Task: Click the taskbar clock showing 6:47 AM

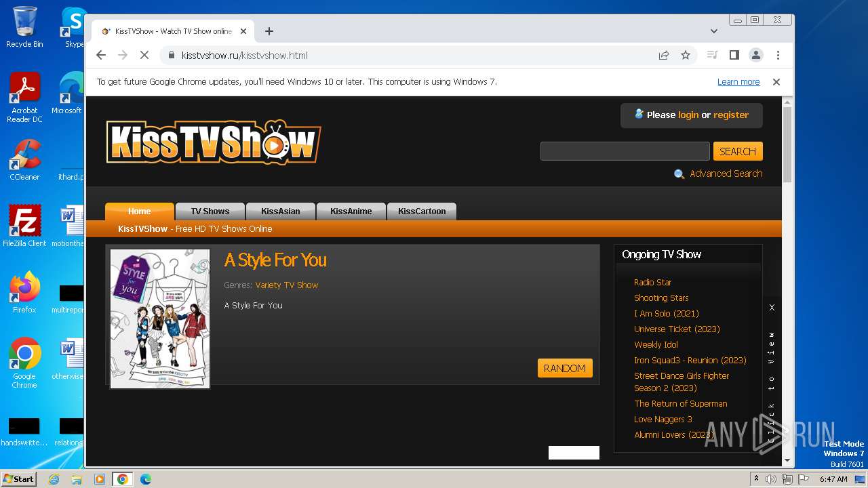Action: tap(833, 479)
